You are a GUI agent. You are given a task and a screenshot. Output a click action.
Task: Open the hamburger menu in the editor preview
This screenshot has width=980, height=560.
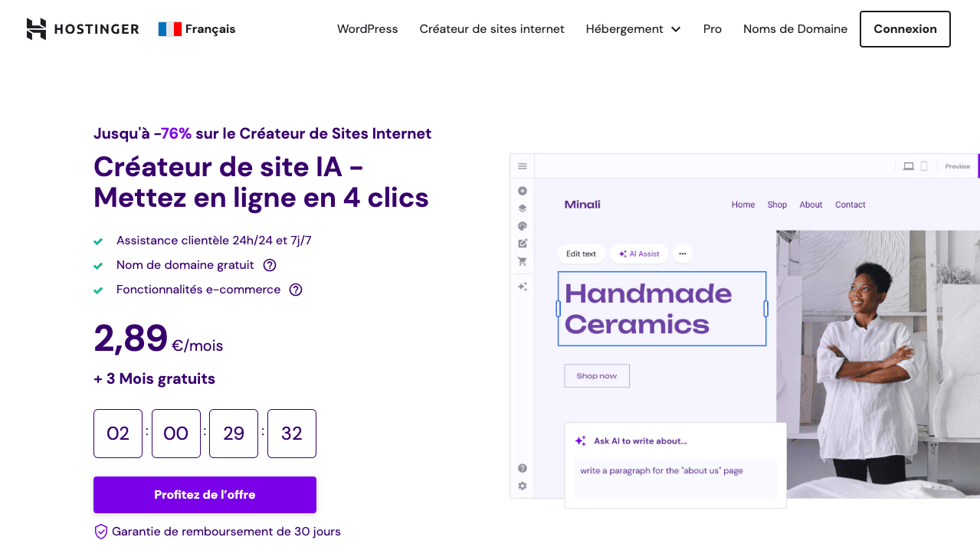pos(523,166)
